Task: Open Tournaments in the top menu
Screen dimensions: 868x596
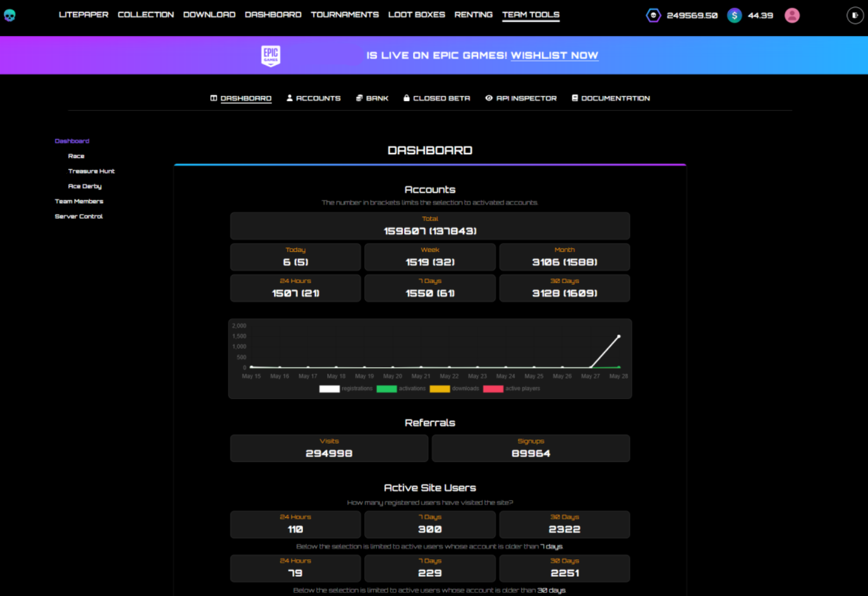Action: tap(345, 15)
